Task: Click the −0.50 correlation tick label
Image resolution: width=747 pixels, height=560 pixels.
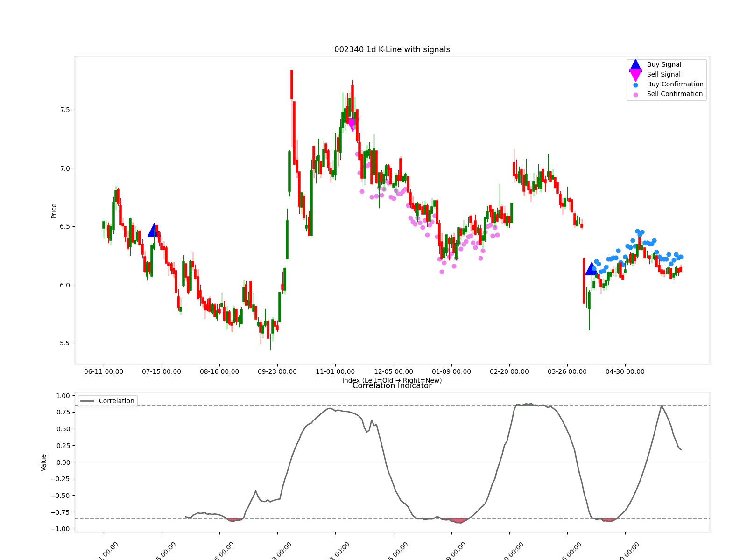Action: [x=60, y=496]
